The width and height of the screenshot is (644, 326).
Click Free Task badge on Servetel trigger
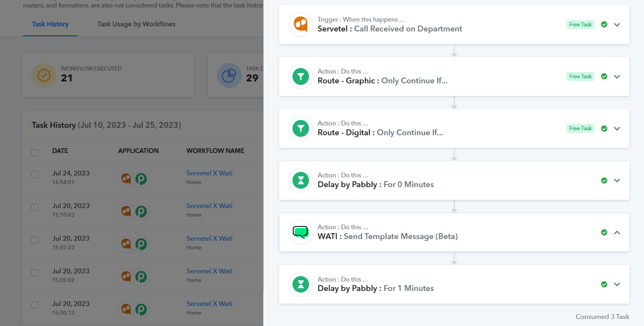point(580,24)
